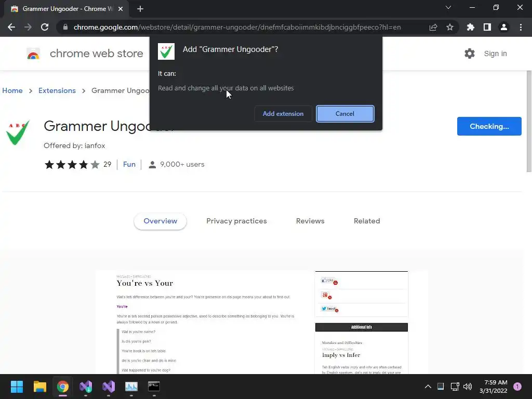The width and height of the screenshot is (532, 399).
Task: Click the Grammer Ungooder checkmark logo on page
Action: 18,132
